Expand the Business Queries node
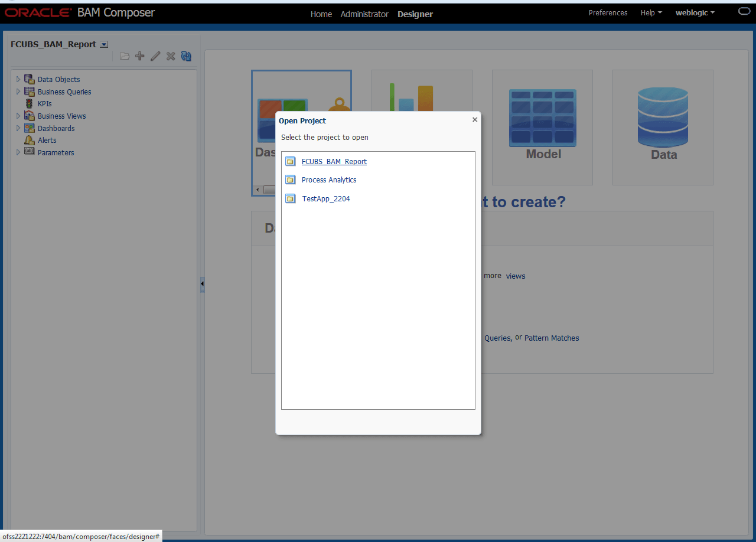756x542 pixels. click(18, 92)
